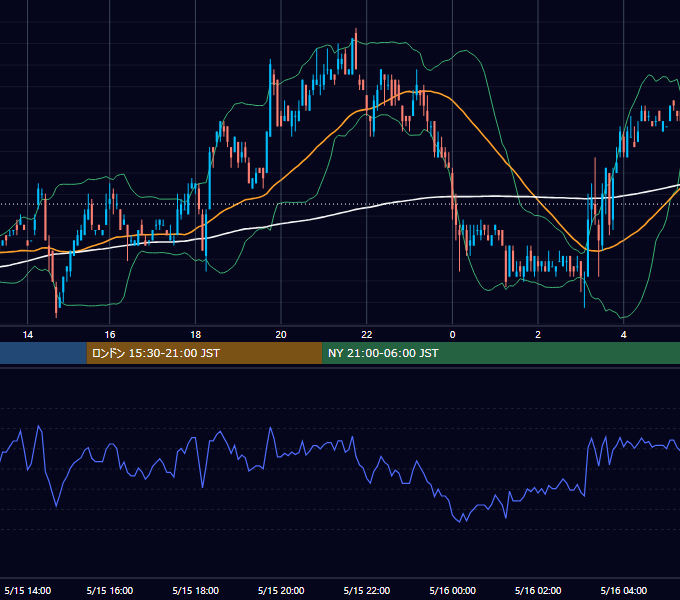Click the 5/15 20:00 time label
This screenshot has width=680, height=600.
click(x=281, y=590)
